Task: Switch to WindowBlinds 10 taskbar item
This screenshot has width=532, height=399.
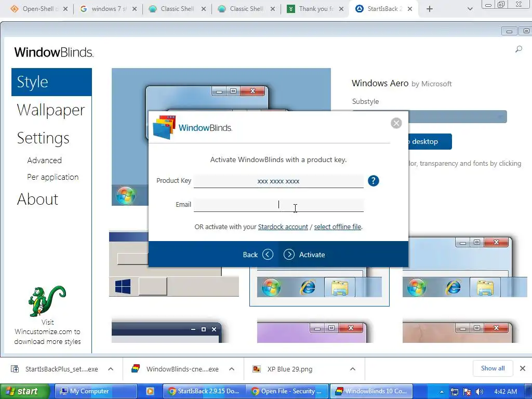Action: (371, 391)
